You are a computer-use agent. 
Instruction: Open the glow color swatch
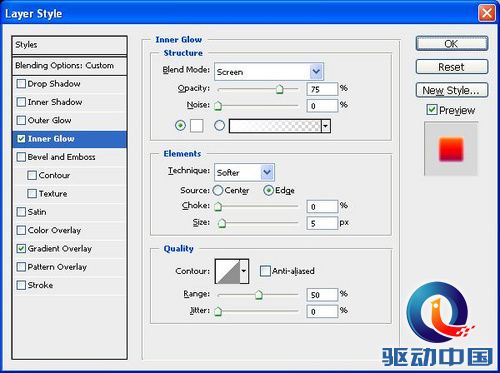[197, 126]
